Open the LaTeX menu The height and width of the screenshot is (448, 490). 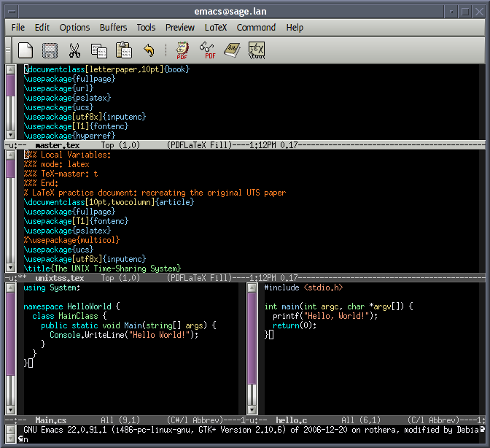click(215, 28)
